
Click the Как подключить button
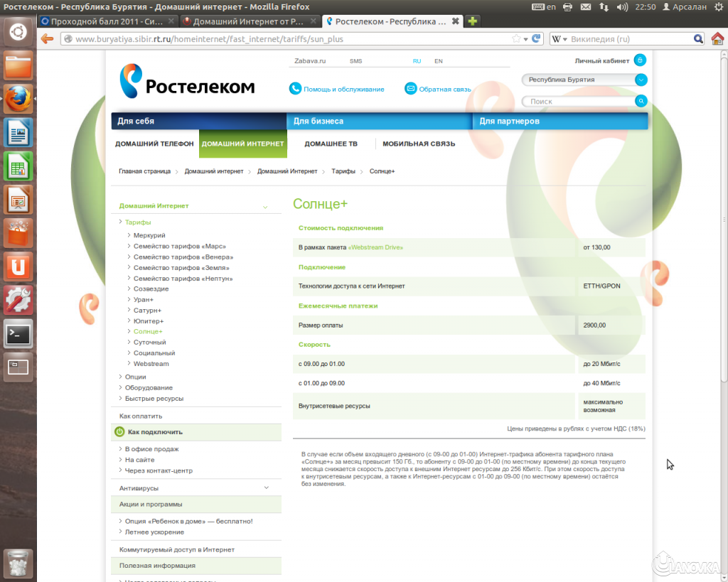tap(196, 432)
